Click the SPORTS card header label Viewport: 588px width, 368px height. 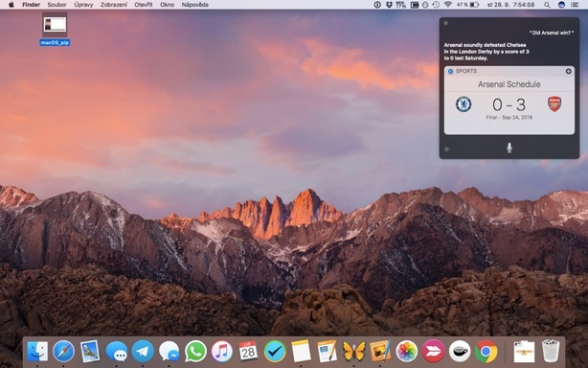coord(466,71)
